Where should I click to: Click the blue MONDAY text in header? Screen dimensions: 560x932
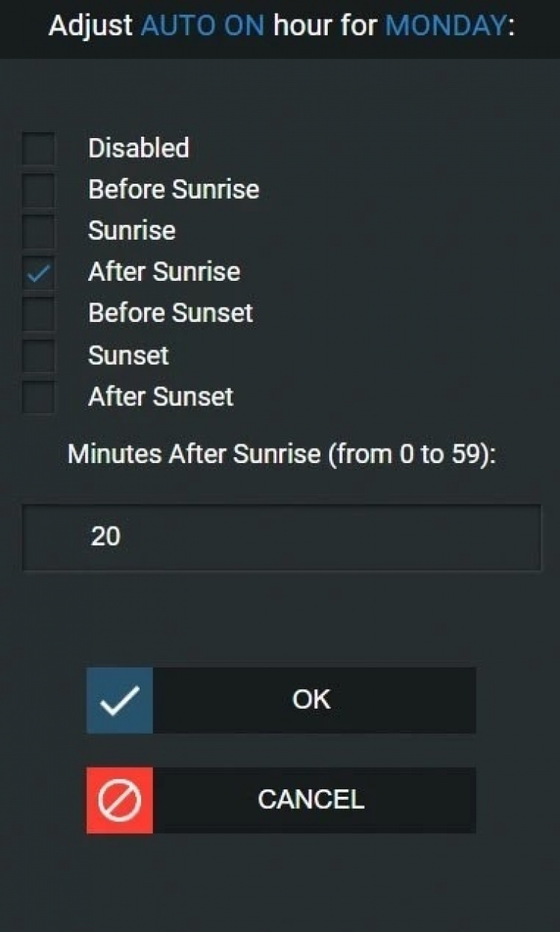pos(445,27)
